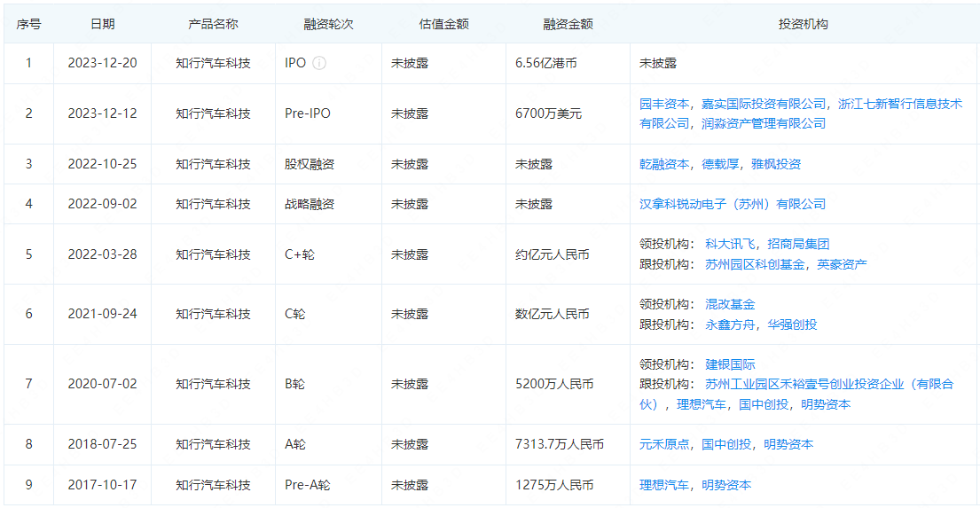Open 汉拿科锐动电子(苏州)有限公司 link
Viewport: 980px width, 508px height.
(733, 204)
